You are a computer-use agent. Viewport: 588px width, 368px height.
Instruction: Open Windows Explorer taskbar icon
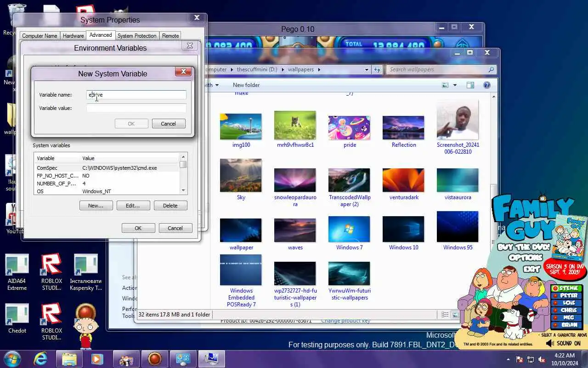click(x=69, y=359)
